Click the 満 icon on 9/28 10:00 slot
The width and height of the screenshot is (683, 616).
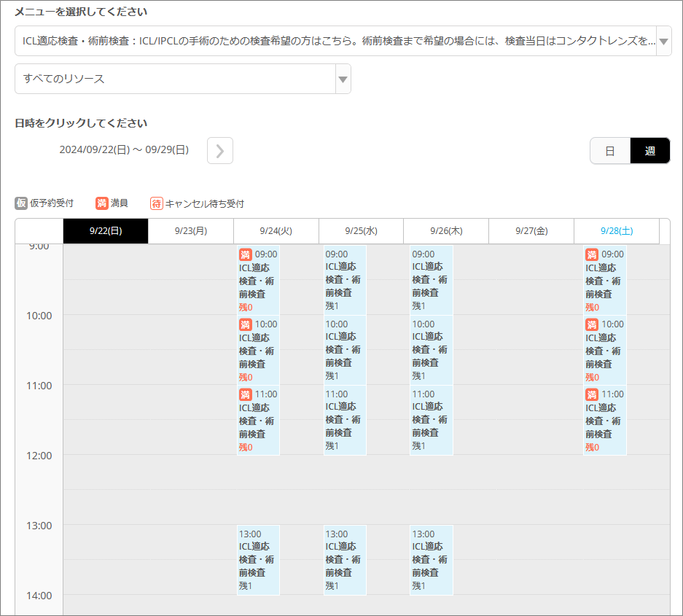coord(591,324)
